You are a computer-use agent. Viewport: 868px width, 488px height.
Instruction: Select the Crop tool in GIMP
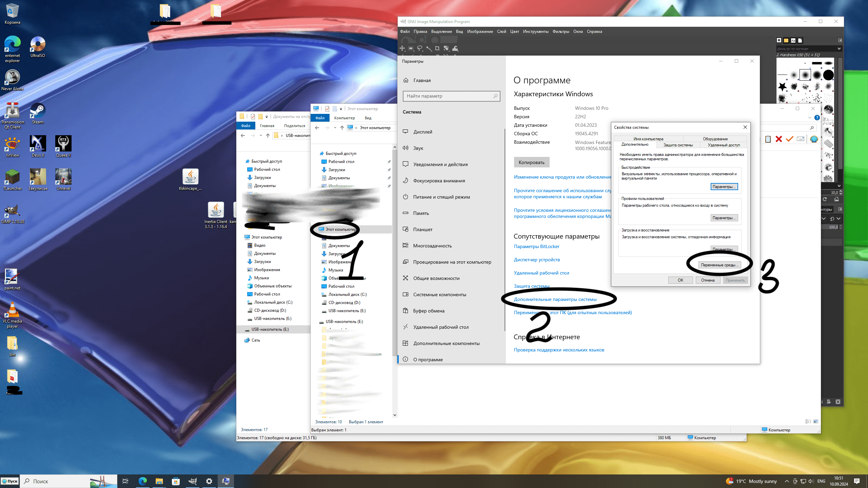[437, 48]
